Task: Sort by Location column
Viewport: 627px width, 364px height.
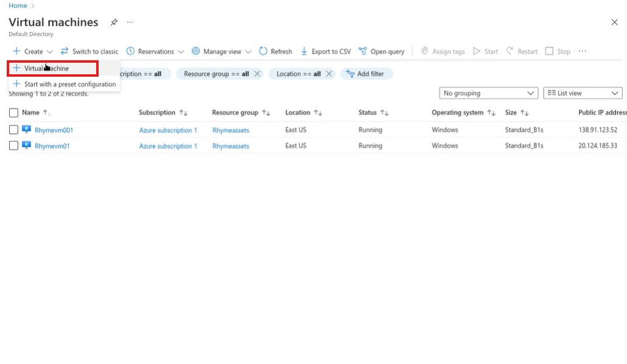Action: 304,113
